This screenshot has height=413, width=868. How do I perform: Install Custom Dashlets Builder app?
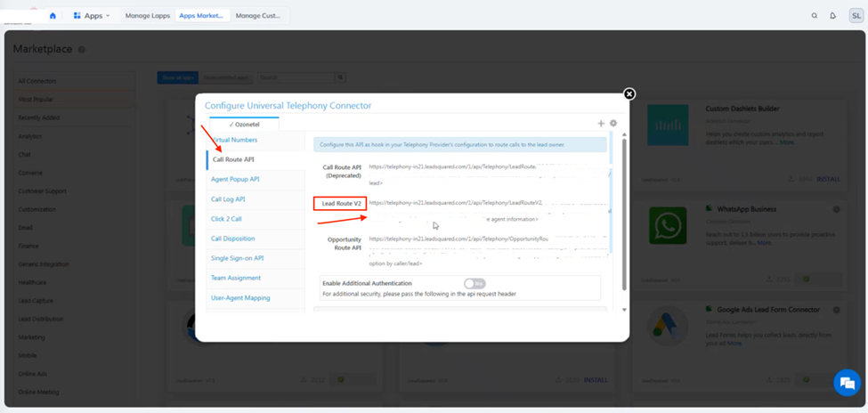[828, 180]
